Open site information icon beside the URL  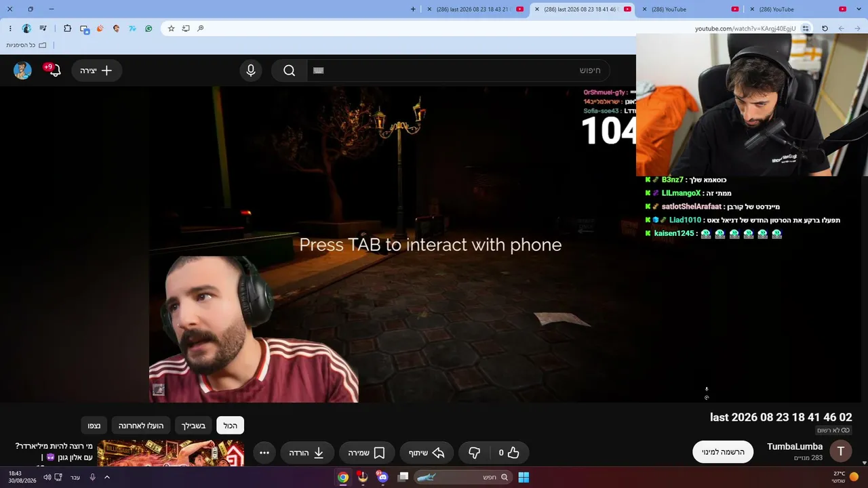[x=806, y=28]
